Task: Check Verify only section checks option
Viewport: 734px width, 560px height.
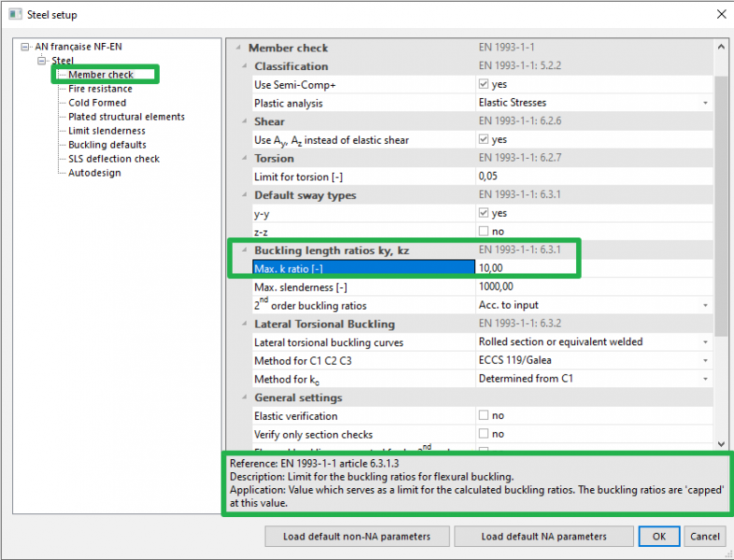Action: coord(483,434)
